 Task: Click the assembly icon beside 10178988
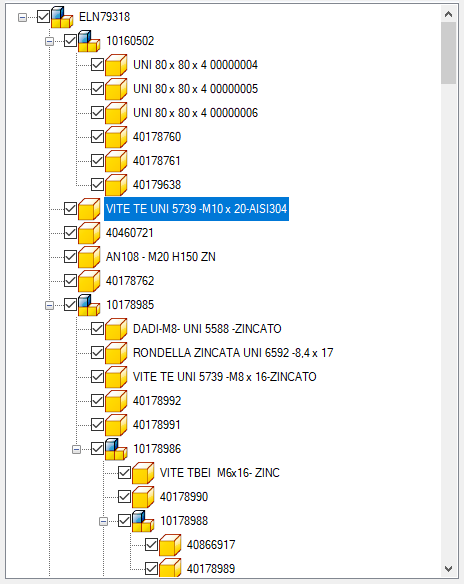click(143, 521)
